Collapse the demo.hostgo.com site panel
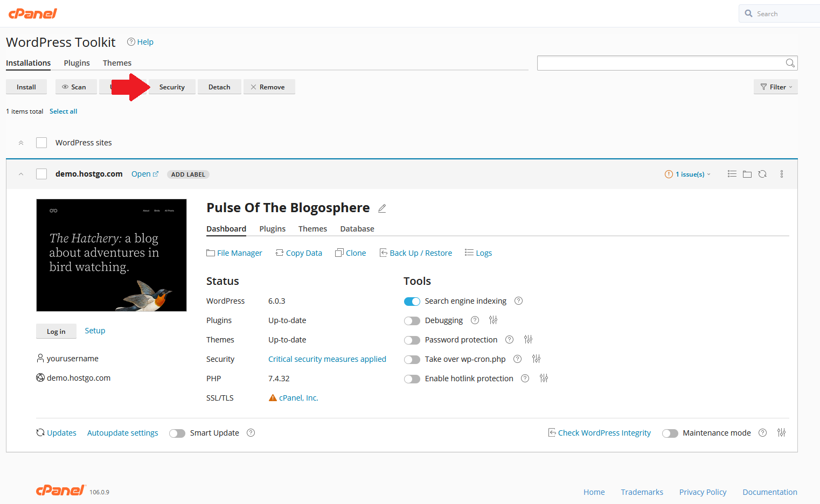The image size is (820, 504). point(21,174)
